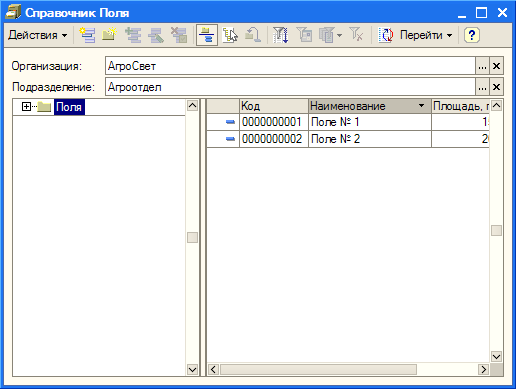Click the edit current element icon
This screenshot has width=516, height=389.
(156, 35)
